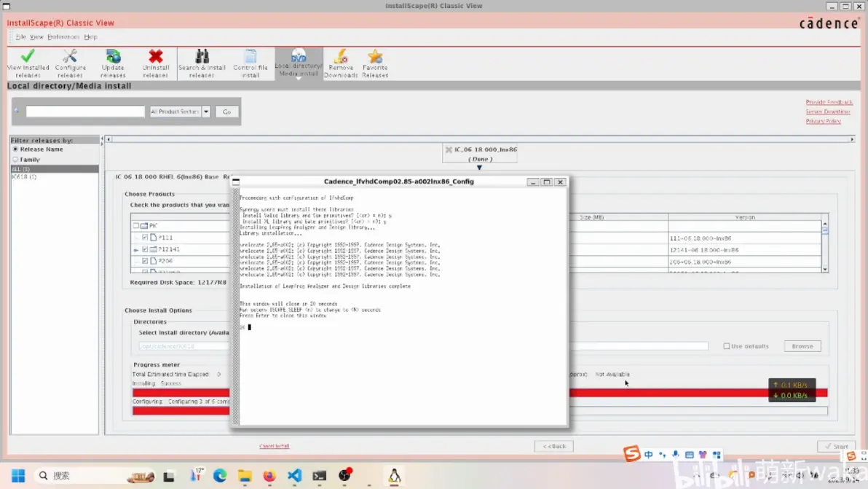
Task: Open Remove Downloads tool
Action: [x=341, y=63]
